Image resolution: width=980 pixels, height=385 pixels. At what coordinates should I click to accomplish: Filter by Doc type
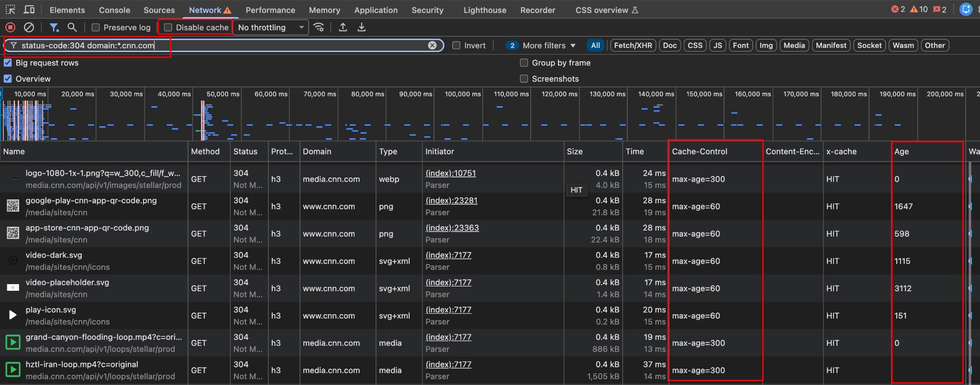[670, 45]
